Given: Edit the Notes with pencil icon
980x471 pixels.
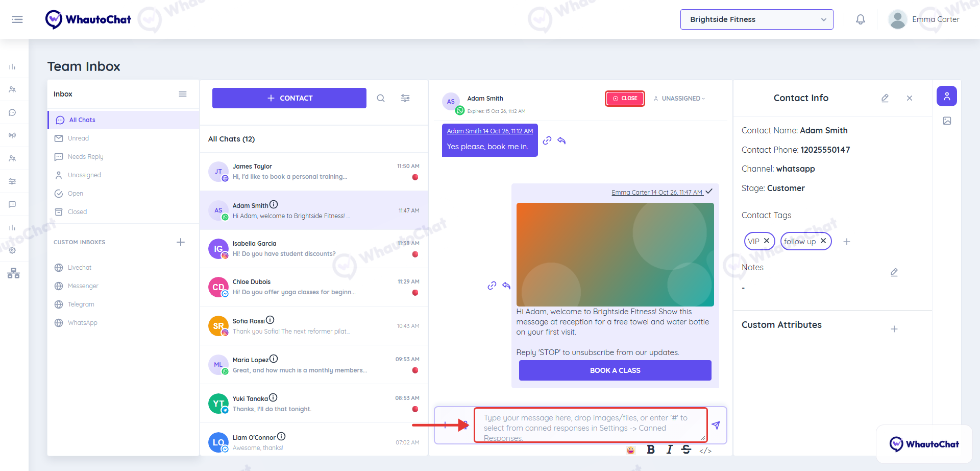Looking at the screenshot, I should pyautogui.click(x=894, y=272).
